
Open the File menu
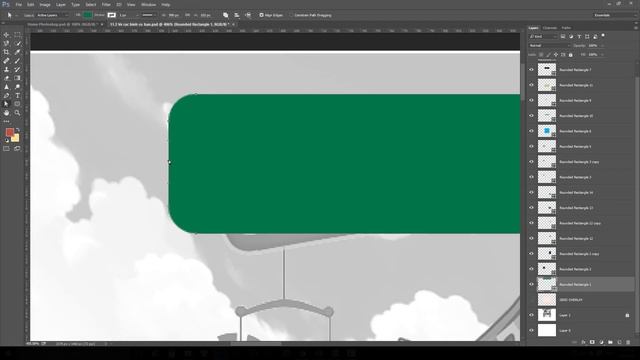18,4
